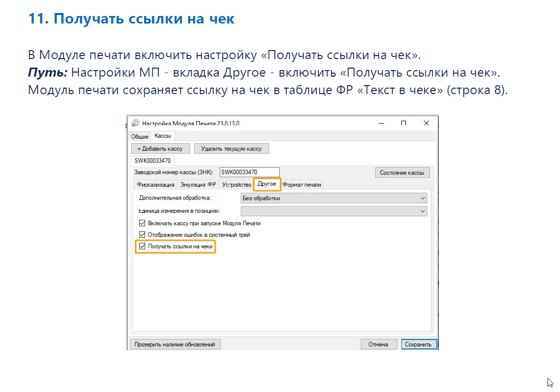This screenshot has width=560, height=392.
Task: Select the SWK00033470 cash register tab
Action: click(153, 161)
